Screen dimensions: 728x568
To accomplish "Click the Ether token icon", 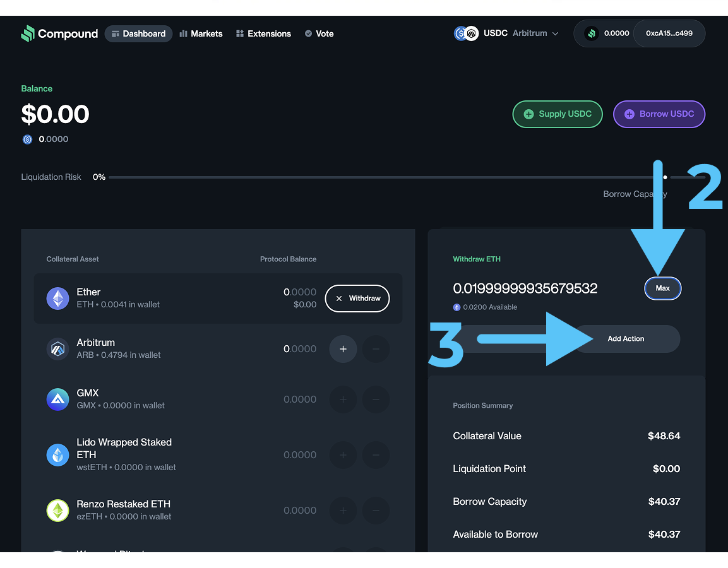I will [x=57, y=299].
